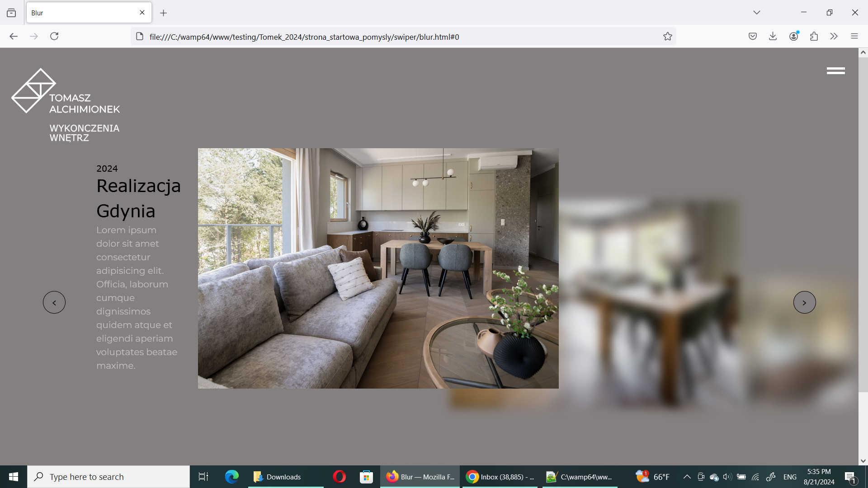Show hidden system tray icons
This screenshot has width=868, height=488.
click(x=687, y=477)
